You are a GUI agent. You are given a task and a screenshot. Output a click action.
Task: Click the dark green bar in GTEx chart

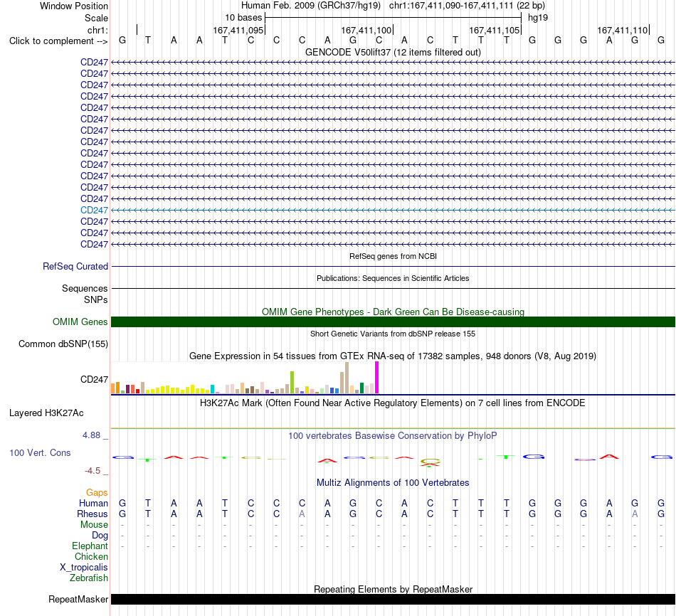click(361, 388)
